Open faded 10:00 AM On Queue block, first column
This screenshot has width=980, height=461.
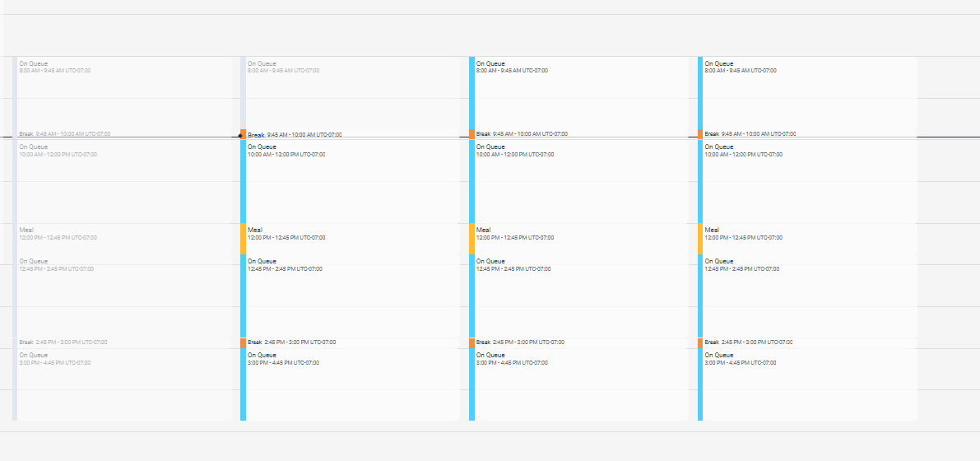pos(123,181)
